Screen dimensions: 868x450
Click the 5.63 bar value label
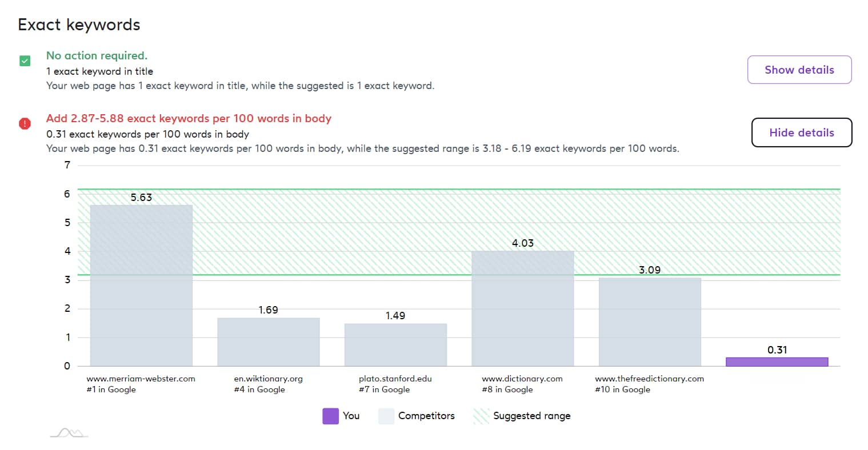pos(141,198)
